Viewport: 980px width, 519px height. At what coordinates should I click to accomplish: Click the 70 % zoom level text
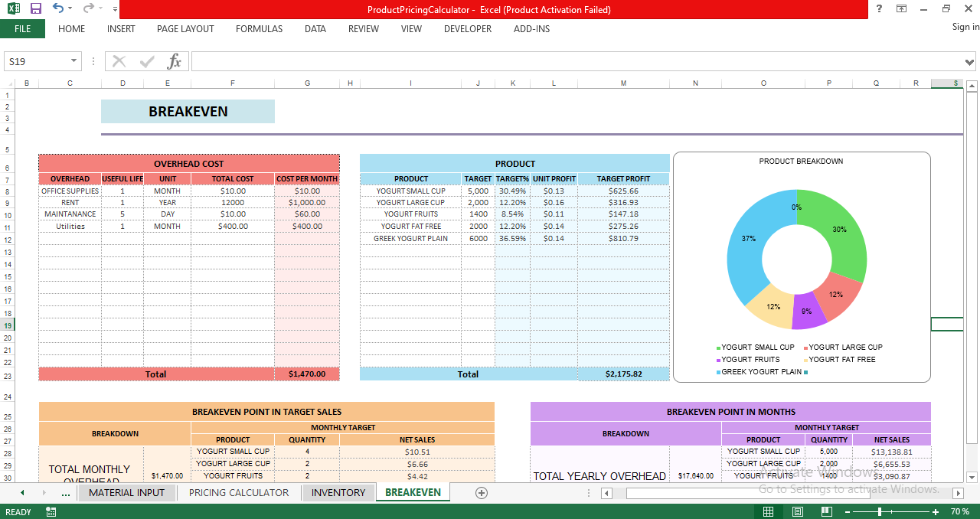coord(960,511)
